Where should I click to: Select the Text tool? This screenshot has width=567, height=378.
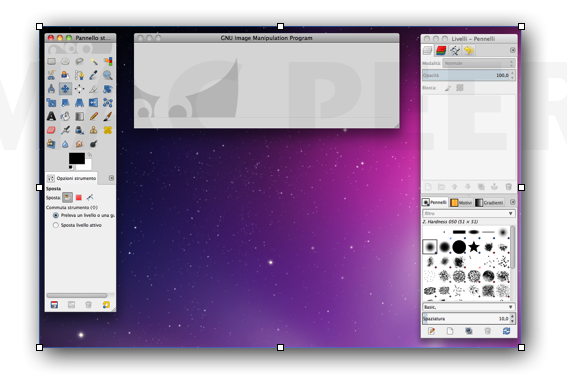point(52,116)
